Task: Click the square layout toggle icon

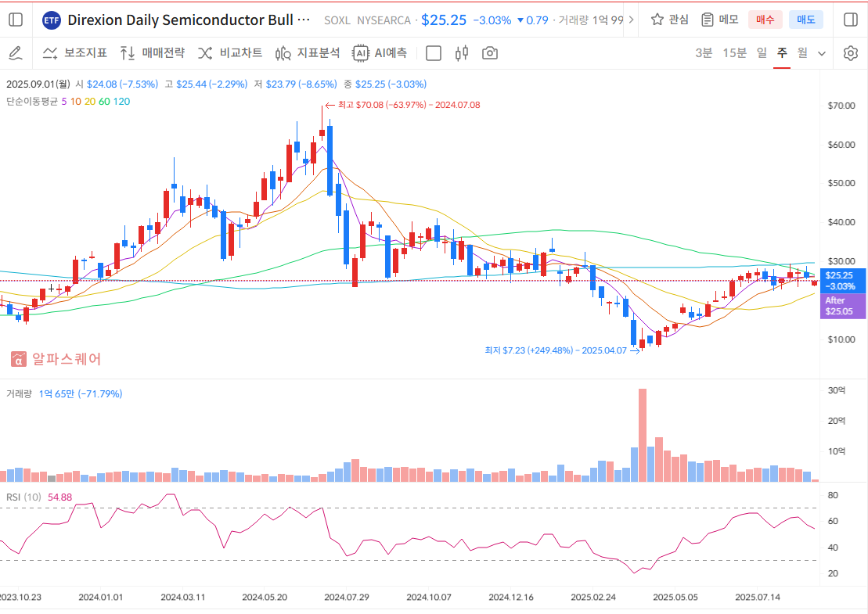Action: tap(434, 53)
